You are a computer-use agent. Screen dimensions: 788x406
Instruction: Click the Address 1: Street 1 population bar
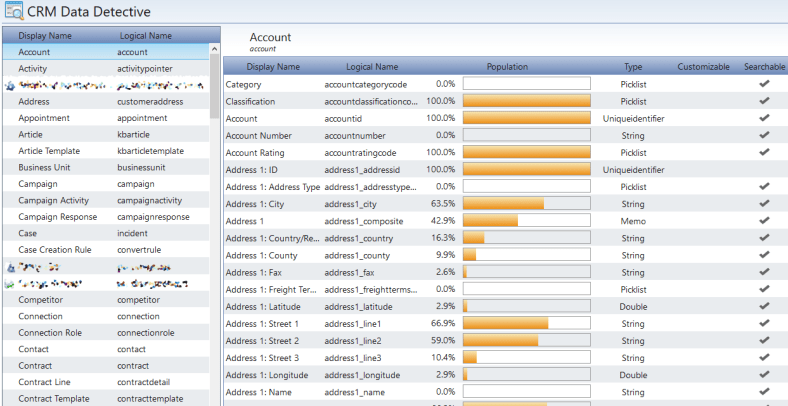[527, 323]
